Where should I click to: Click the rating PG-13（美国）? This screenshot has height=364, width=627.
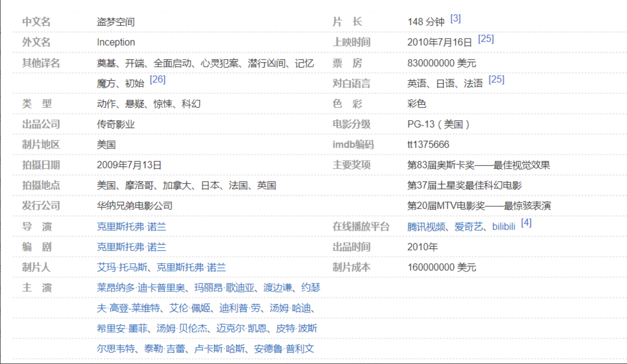[438, 124]
